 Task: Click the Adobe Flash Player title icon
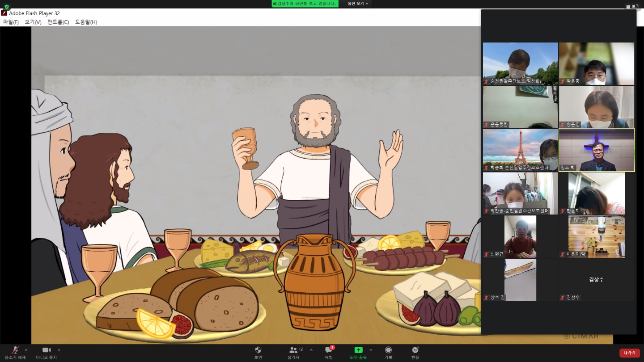[x=4, y=13]
